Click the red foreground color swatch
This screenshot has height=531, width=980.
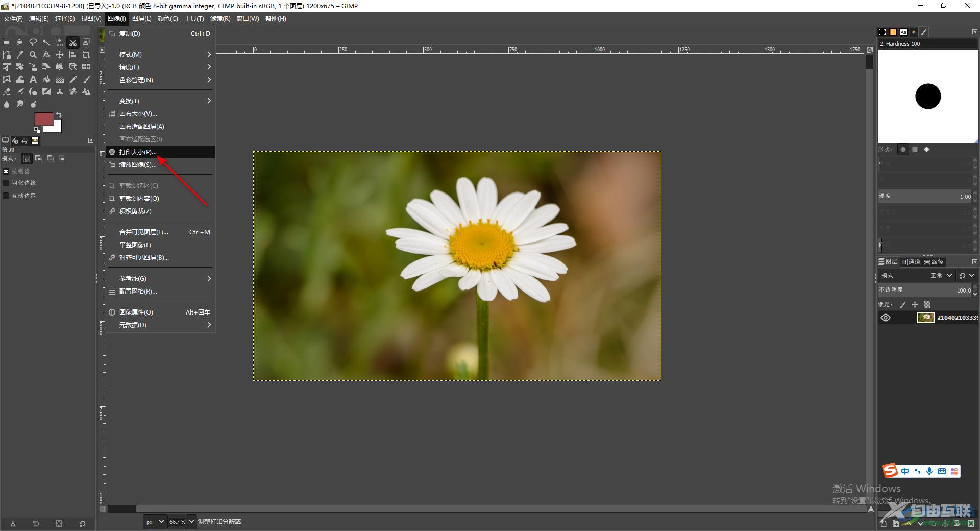click(43, 118)
